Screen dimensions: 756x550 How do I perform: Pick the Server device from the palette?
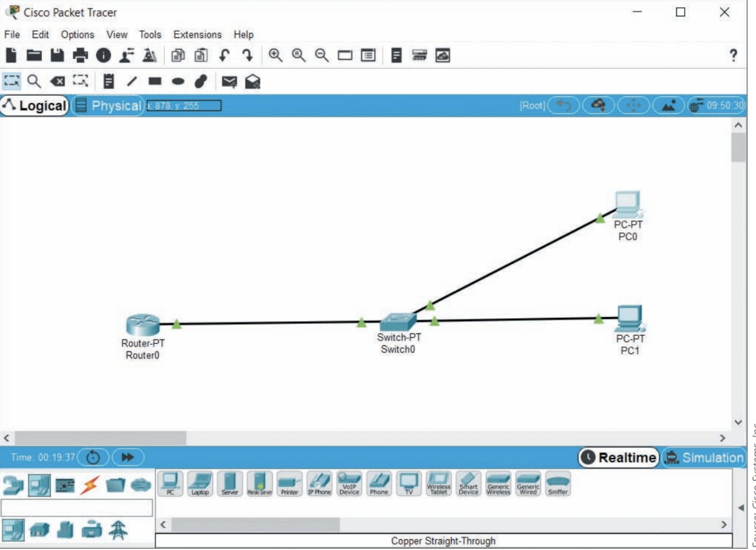pos(229,484)
